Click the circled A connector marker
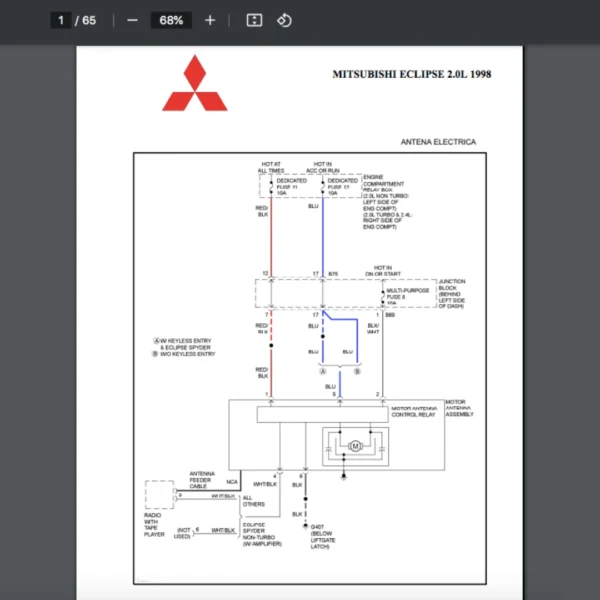 (x=324, y=370)
